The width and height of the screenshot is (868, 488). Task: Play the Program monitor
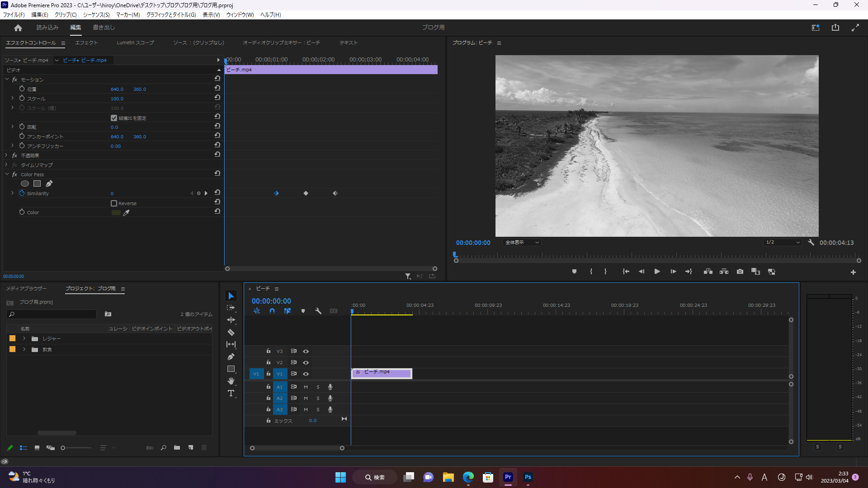pos(657,272)
